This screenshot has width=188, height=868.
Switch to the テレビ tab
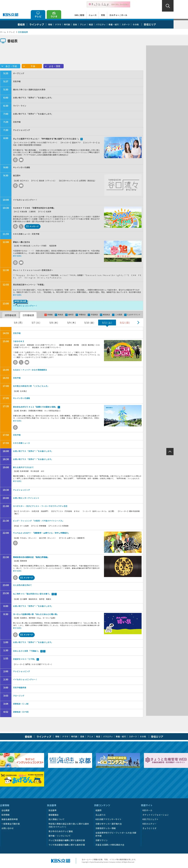click(38, 14)
